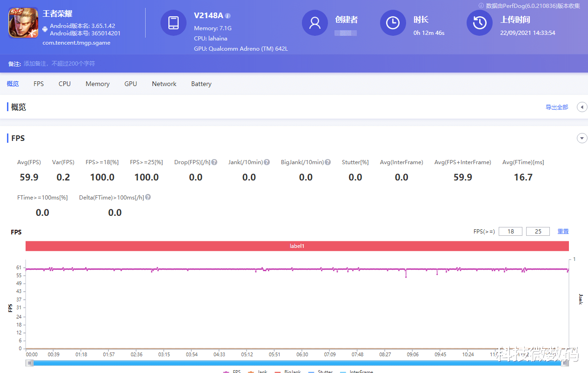Image resolution: width=588 pixels, height=373 pixels.
Task: Click the info icon next to V2148A
Action: pyautogui.click(x=228, y=16)
